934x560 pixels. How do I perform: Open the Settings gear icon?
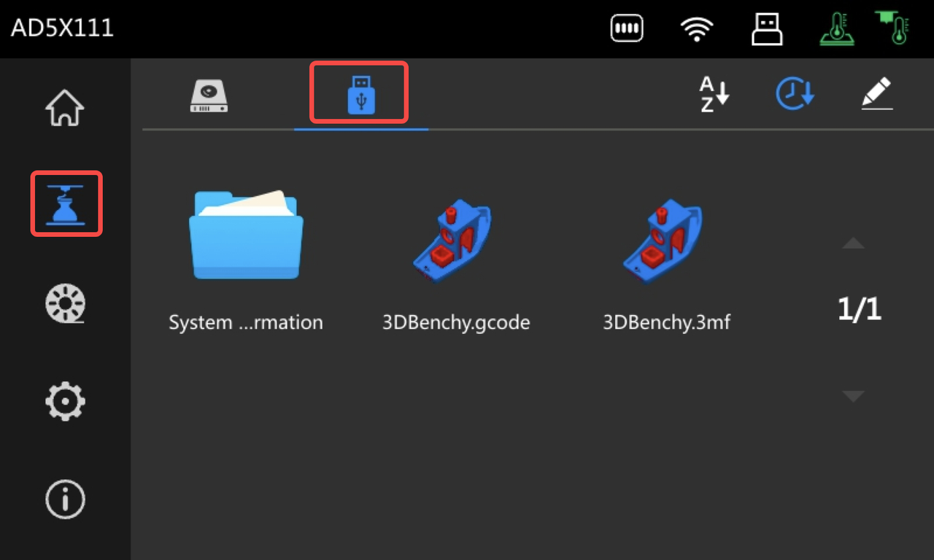(66, 401)
